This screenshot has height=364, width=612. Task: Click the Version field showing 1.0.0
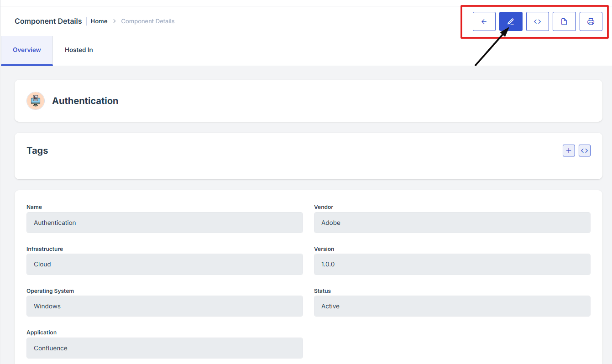(452, 265)
